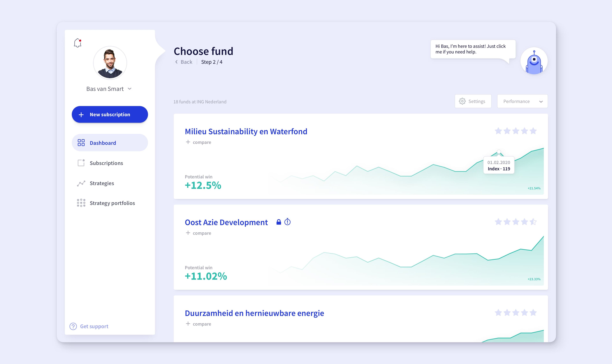Viewport: 612px width, 364px height.
Task: Open the notifications bell icon
Action: pyautogui.click(x=77, y=43)
